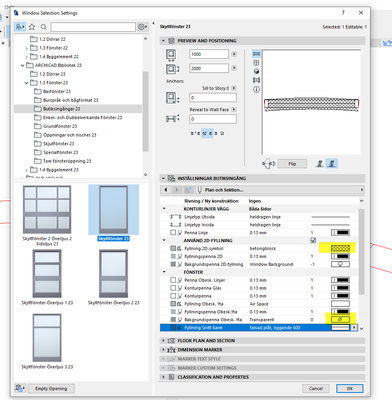Open the Basfönster 23 folder
The height and width of the screenshot is (400, 392).
pyautogui.click(x=57, y=91)
